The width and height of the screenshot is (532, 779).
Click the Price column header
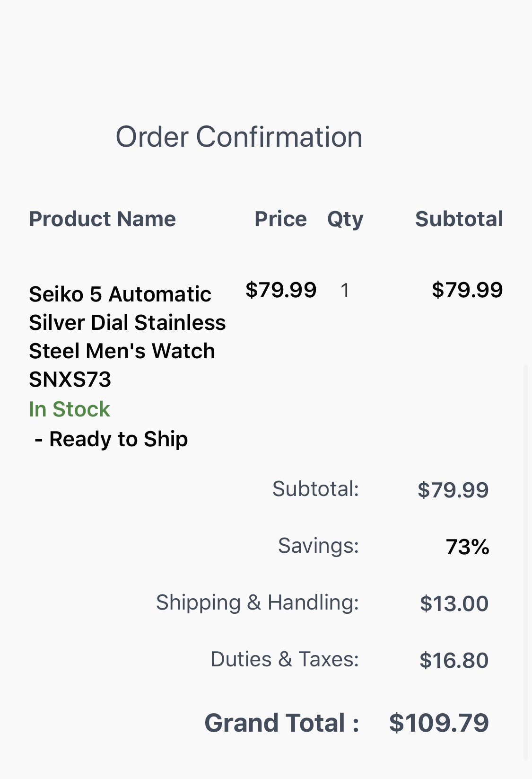tap(280, 219)
